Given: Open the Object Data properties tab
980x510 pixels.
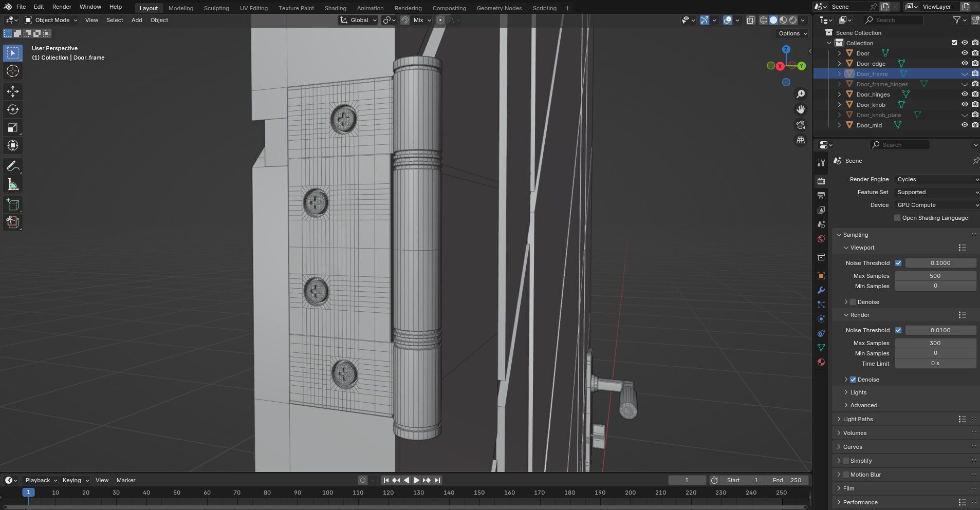Looking at the screenshot, I should coord(821,348).
